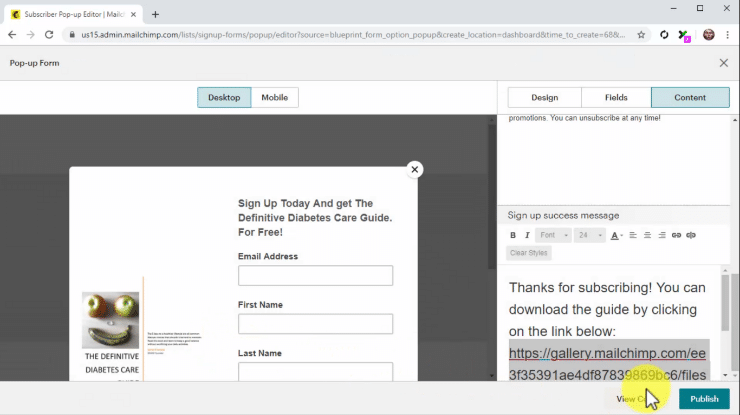Click the gallery.mailchimp.com link in the message
This screenshot has width=740, height=415.
pos(607,364)
